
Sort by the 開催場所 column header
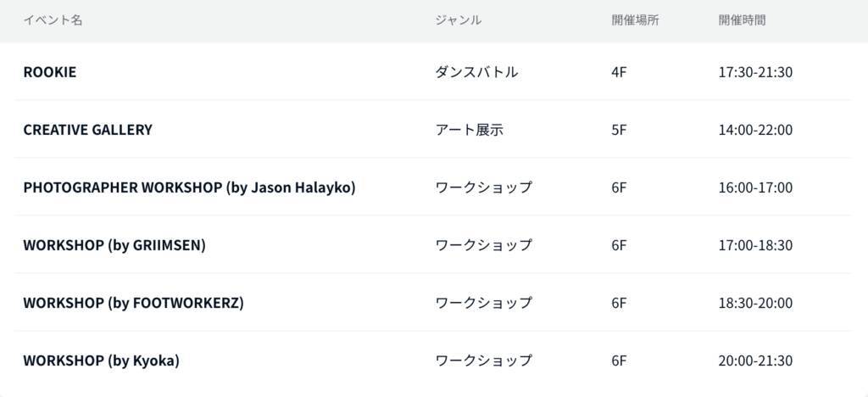(635, 20)
